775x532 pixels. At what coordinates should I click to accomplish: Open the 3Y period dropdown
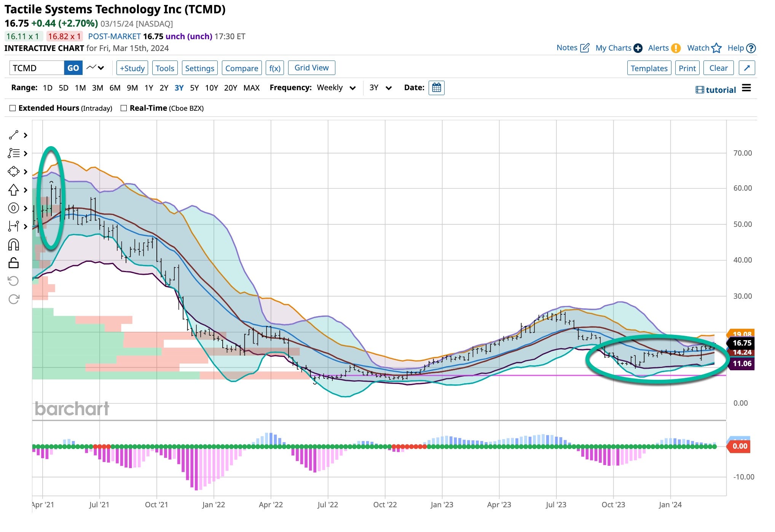381,88
